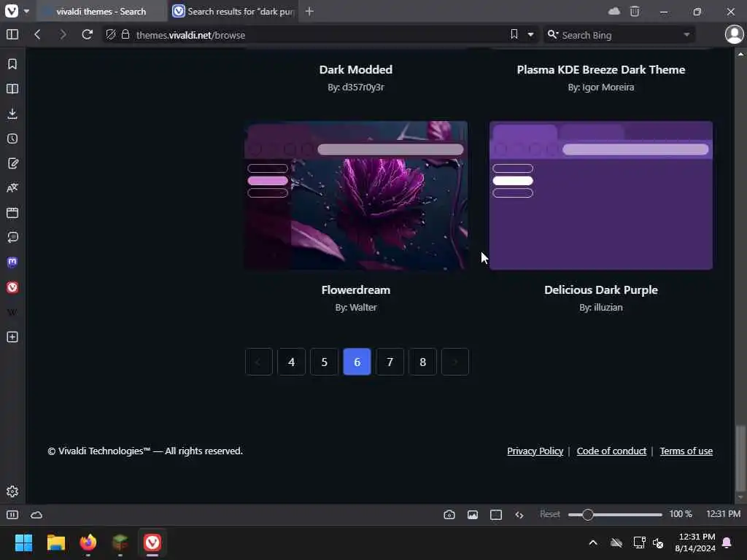Open the Flowerdream theme thumbnail

coord(356,195)
